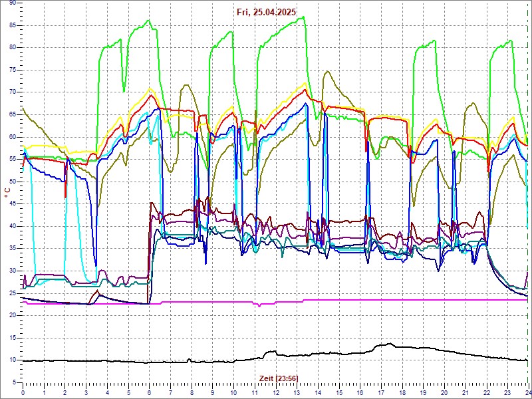Click the °C unit label on left axis
532x399 pixels.
click(x=7, y=192)
